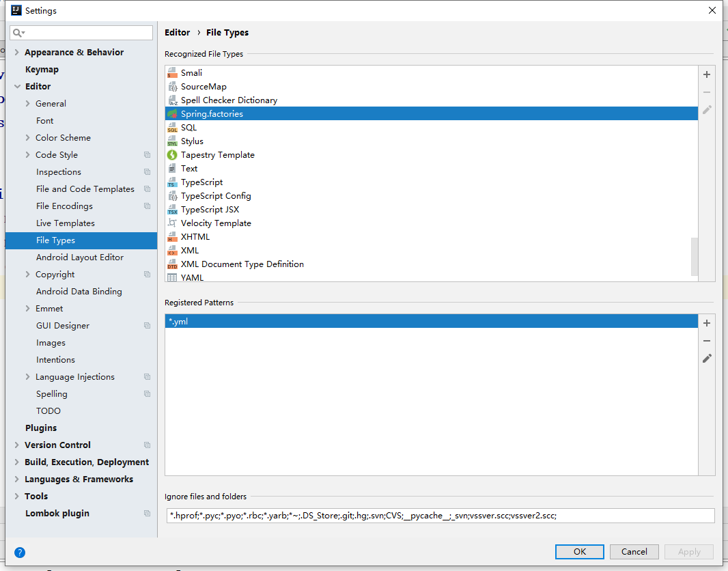The image size is (728, 571).
Task: Collapse the Editor section
Action: click(x=17, y=86)
